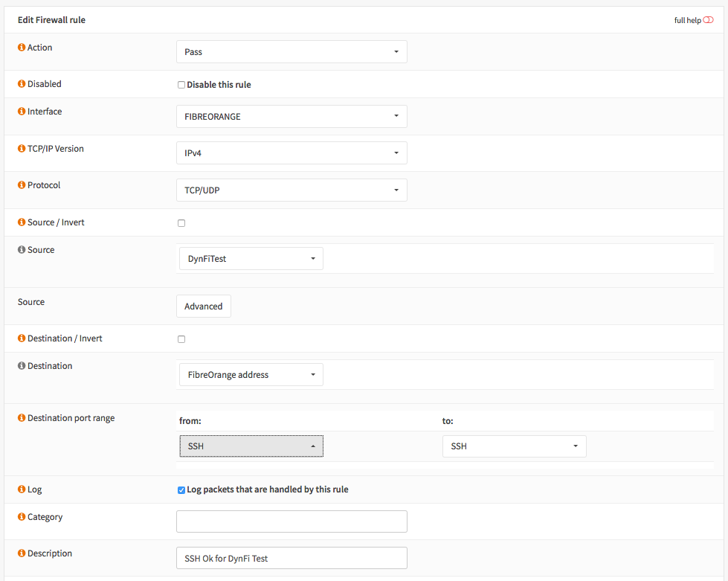Click the grey info icon beside Destination

pos(22,366)
